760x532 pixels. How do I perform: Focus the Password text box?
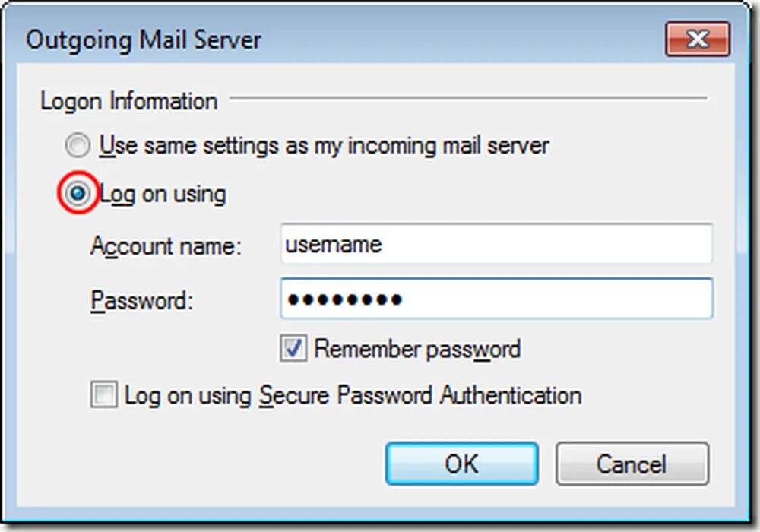[x=496, y=299]
